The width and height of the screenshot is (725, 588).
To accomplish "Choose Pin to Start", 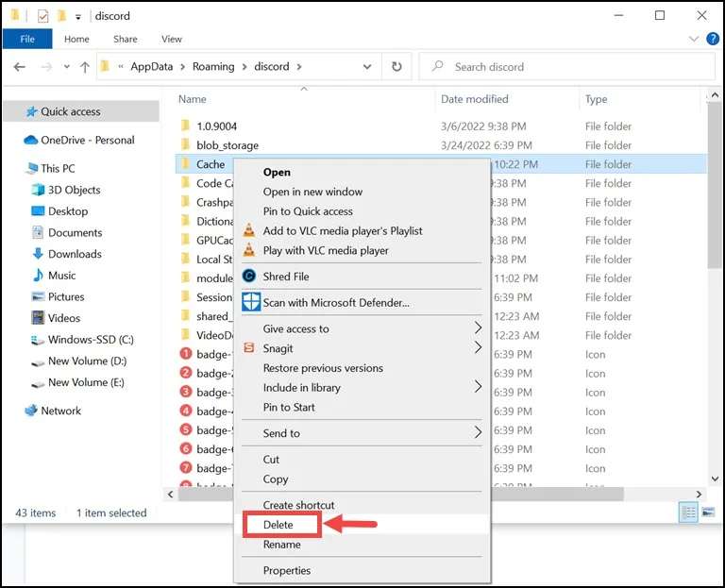I will click(x=362, y=407).
